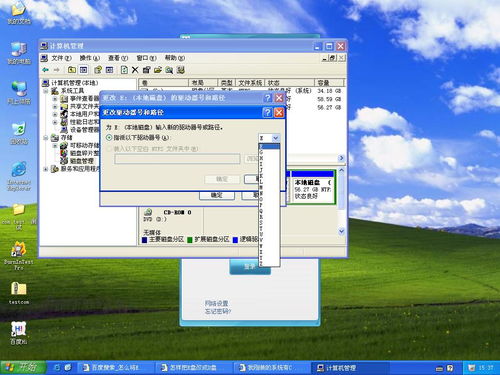Open the drive letter combo box arrow
This screenshot has height=375, width=500.
(x=276, y=138)
